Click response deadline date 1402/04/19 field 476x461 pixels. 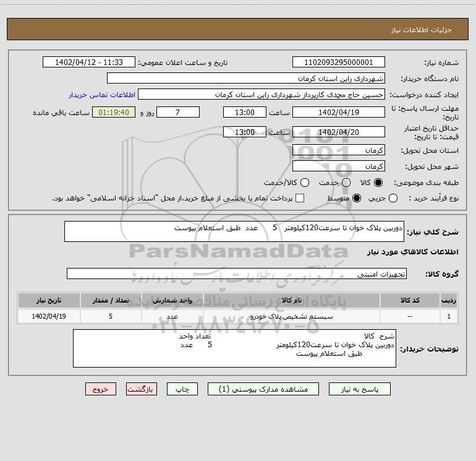tap(339, 112)
